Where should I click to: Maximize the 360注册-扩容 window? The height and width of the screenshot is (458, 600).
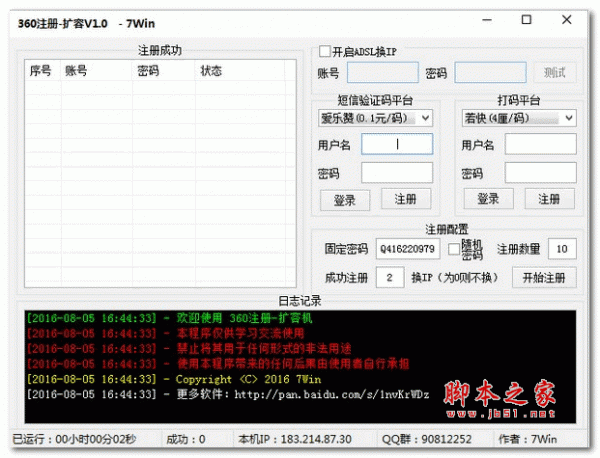click(527, 20)
